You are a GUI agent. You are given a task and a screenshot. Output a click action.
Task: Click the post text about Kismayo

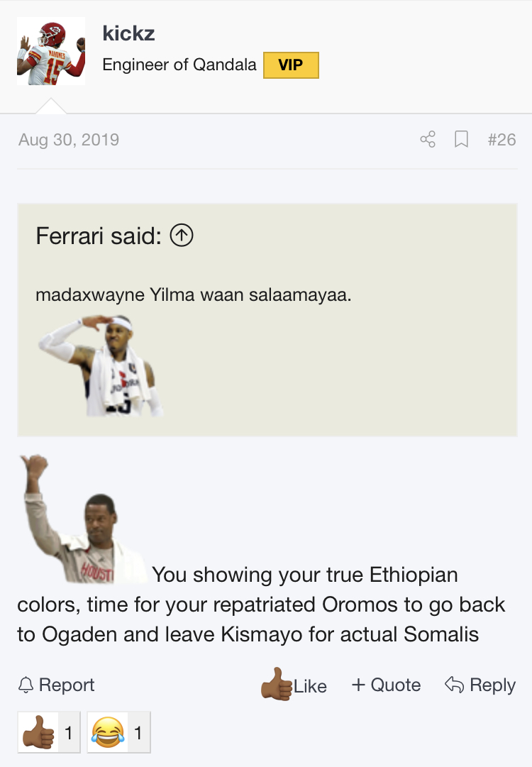pyautogui.click(x=248, y=634)
